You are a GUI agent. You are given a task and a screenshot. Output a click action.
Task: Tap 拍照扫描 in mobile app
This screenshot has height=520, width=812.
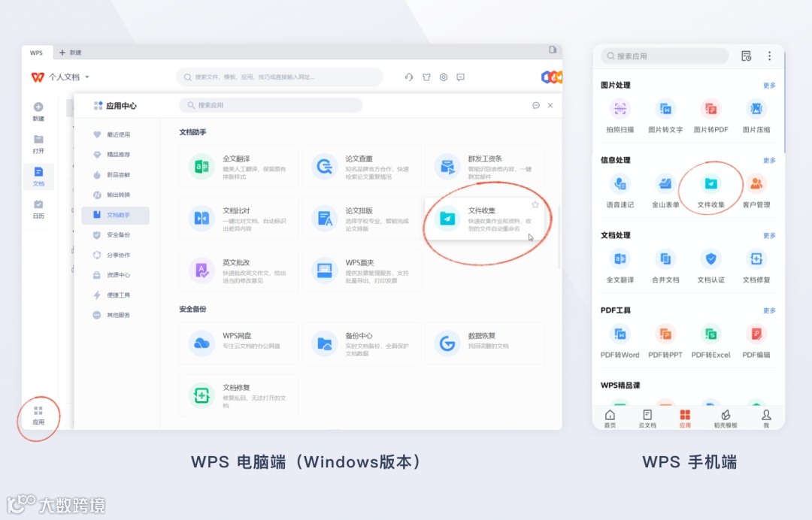(620, 116)
